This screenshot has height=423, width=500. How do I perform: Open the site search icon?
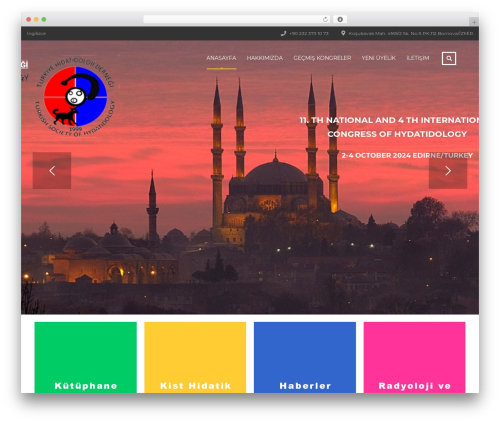click(x=449, y=58)
